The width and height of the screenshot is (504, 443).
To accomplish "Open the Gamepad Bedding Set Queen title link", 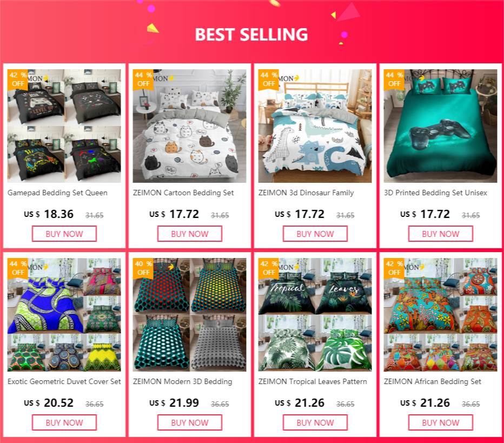I will coord(57,193).
